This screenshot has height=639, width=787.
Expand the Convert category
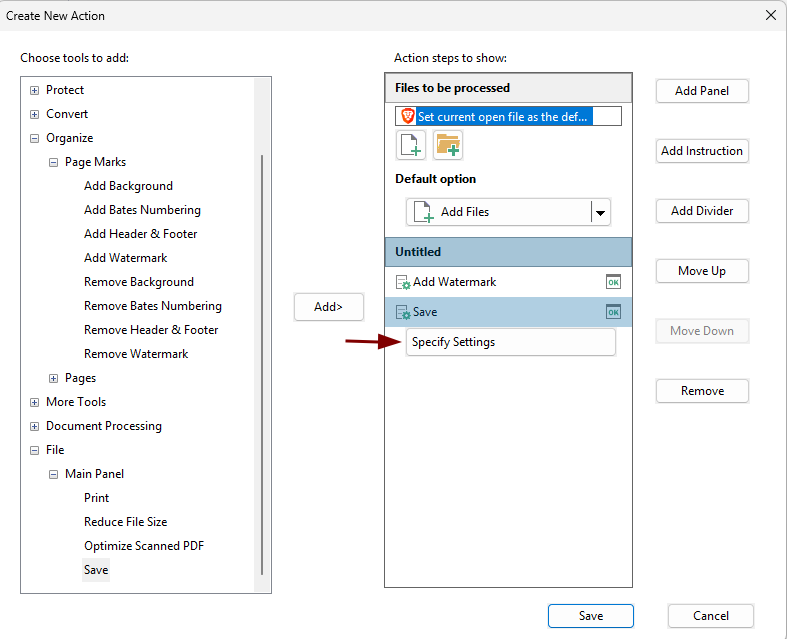34,114
